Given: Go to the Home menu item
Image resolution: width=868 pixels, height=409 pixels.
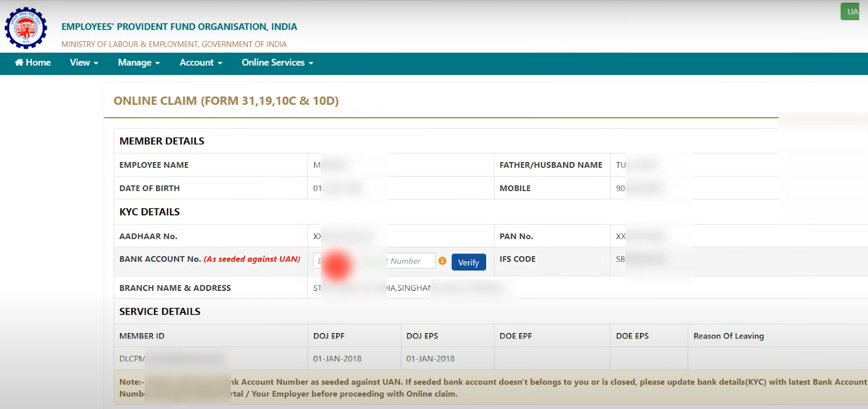Looking at the screenshot, I should click(x=33, y=63).
